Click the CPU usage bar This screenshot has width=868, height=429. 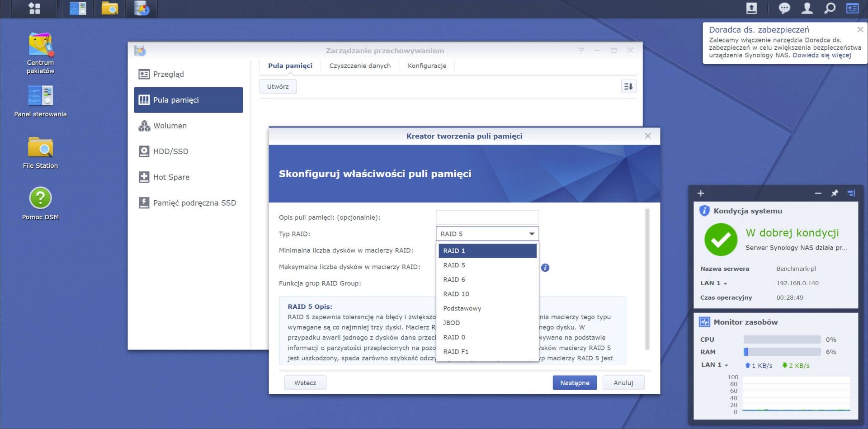pyautogui.click(x=782, y=339)
